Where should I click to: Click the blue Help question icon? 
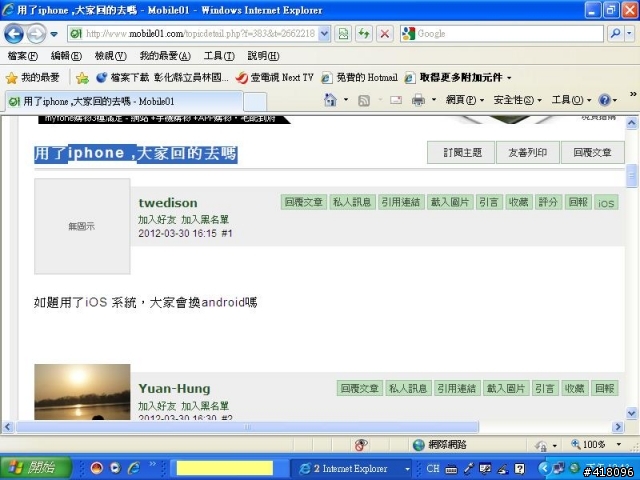(x=604, y=100)
